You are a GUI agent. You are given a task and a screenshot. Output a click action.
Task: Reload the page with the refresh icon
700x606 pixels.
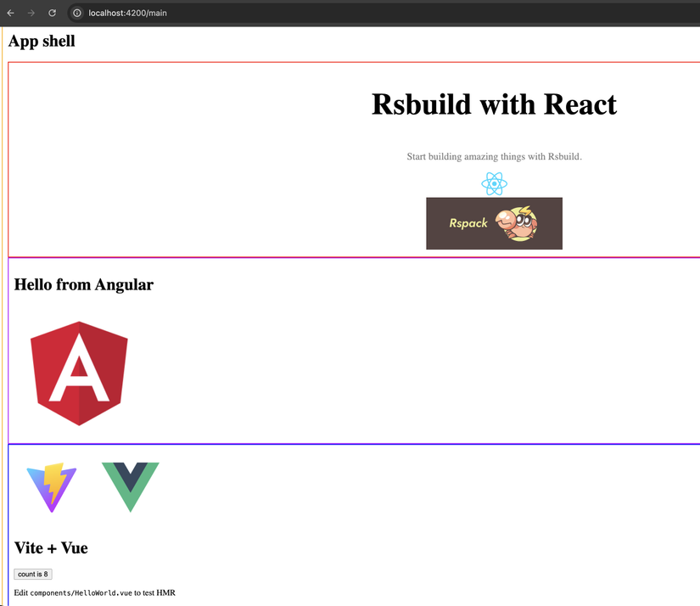coord(53,13)
